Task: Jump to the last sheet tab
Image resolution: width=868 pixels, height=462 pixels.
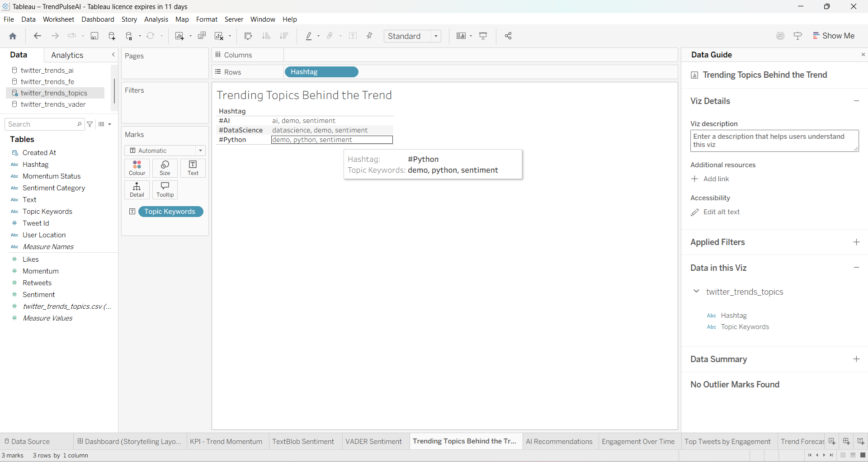Action: (x=832, y=455)
